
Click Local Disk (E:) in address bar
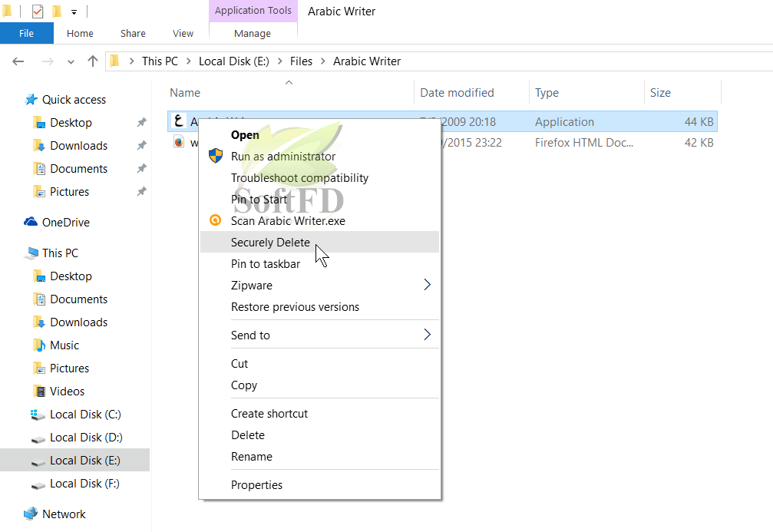click(x=233, y=61)
